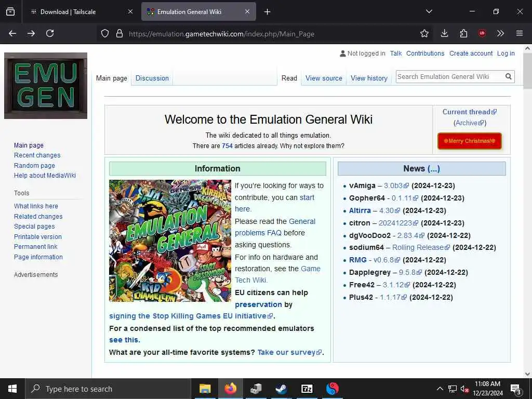Open the list all tabs dropdown
This screenshot has height=399, width=532.
click(x=429, y=11)
